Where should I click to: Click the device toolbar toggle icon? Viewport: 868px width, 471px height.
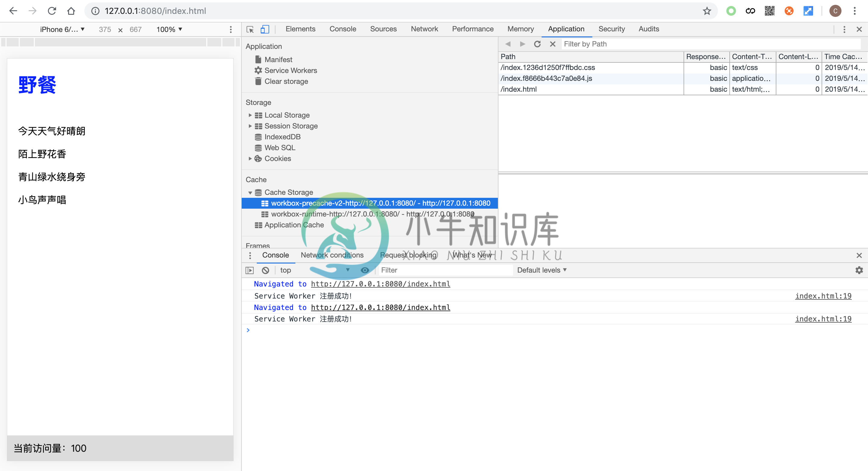(265, 28)
